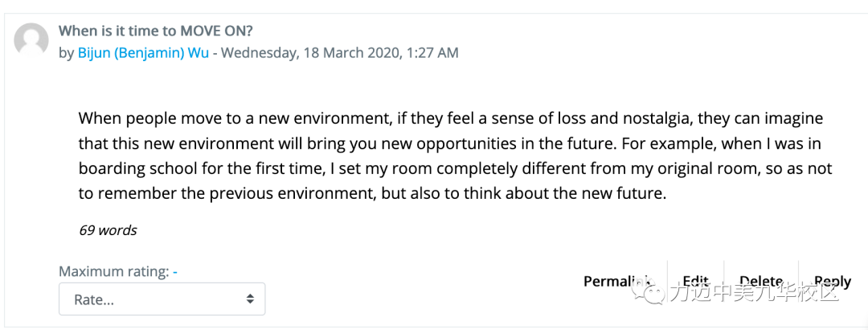Edit this forum post
Screen dimensions: 868x330
point(695,281)
